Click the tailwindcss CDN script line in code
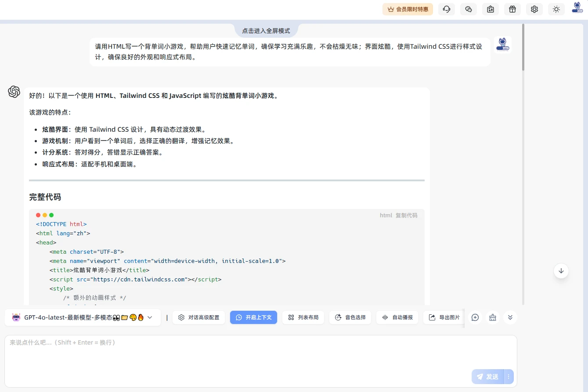The height and width of the screenshot is (392, 588). [x=135, y=279]
